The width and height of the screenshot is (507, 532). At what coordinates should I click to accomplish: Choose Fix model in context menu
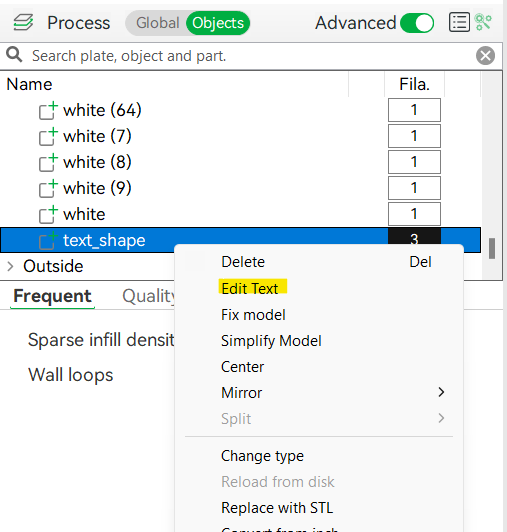point(319,315)
